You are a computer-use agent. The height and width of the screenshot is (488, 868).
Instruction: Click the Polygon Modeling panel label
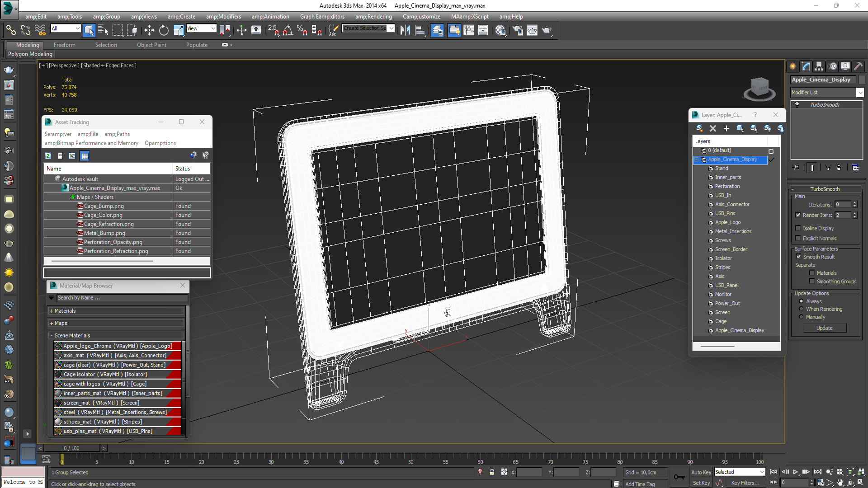pos(30,54)
